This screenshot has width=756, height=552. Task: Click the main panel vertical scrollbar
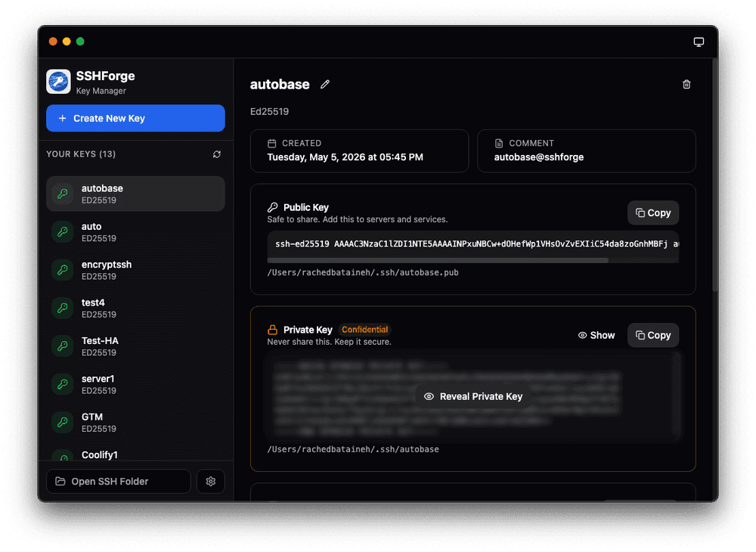715,175
